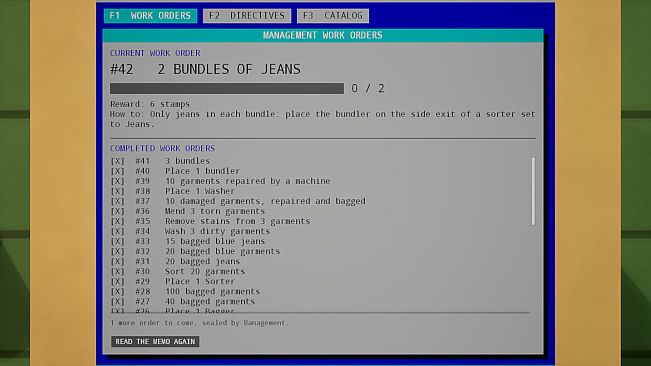
Task: Select the '40 bagged garments' order text
Action: coord(210,302)
